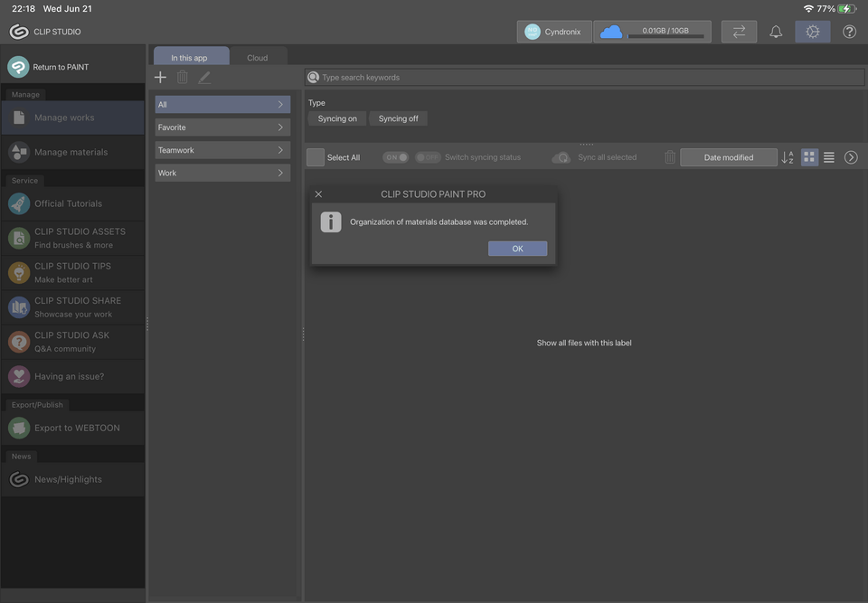868x603 pixels.
Task: Switch to the Cloud tab
Action: coord(258,57)
